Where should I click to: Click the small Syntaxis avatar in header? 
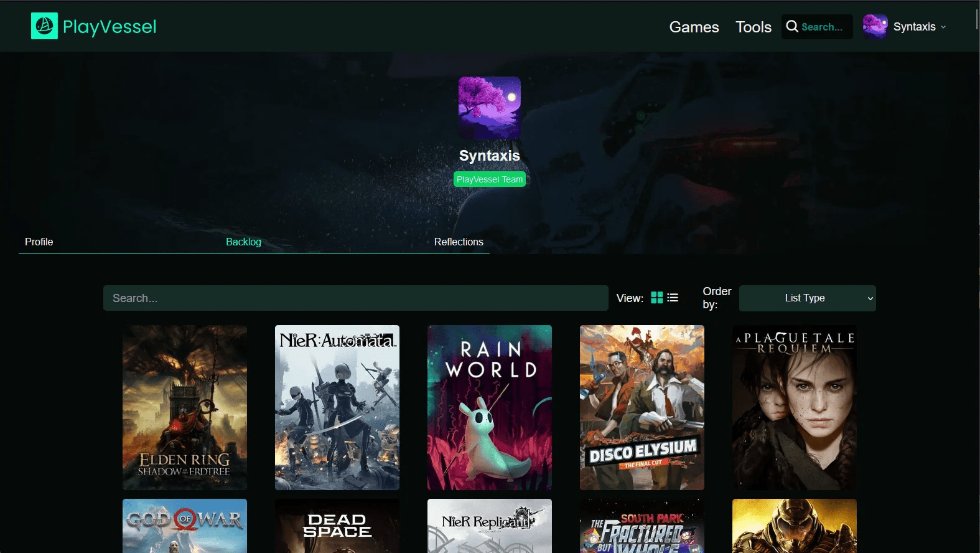pos(875,27)
